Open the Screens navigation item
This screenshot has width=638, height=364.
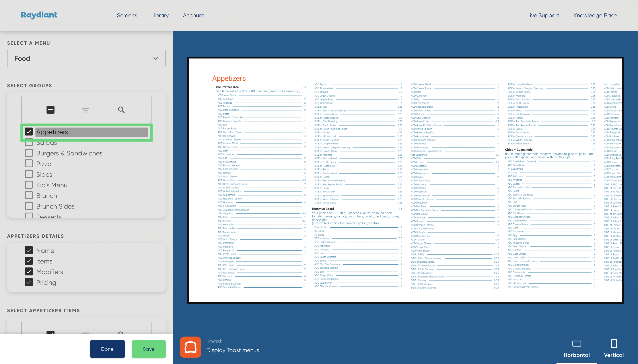127,15
